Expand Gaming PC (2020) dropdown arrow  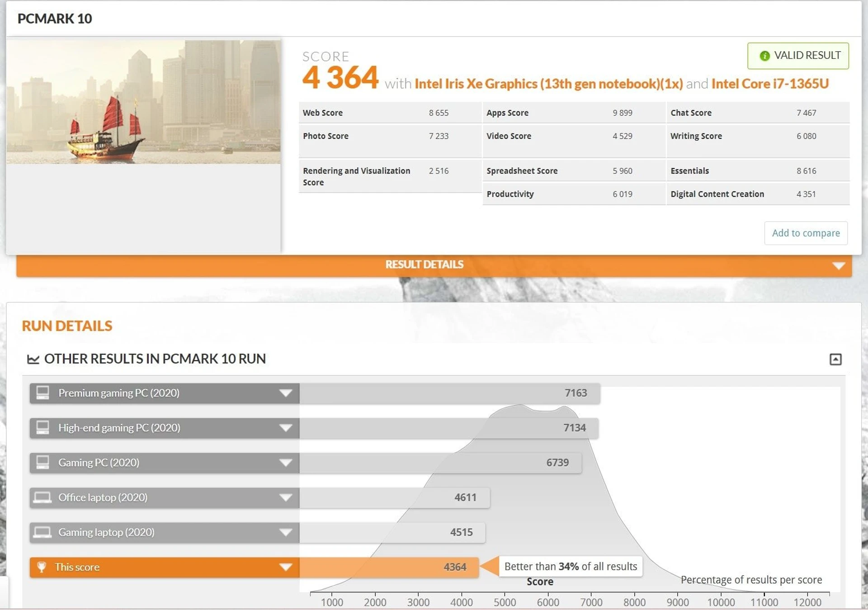pos(285,463)
